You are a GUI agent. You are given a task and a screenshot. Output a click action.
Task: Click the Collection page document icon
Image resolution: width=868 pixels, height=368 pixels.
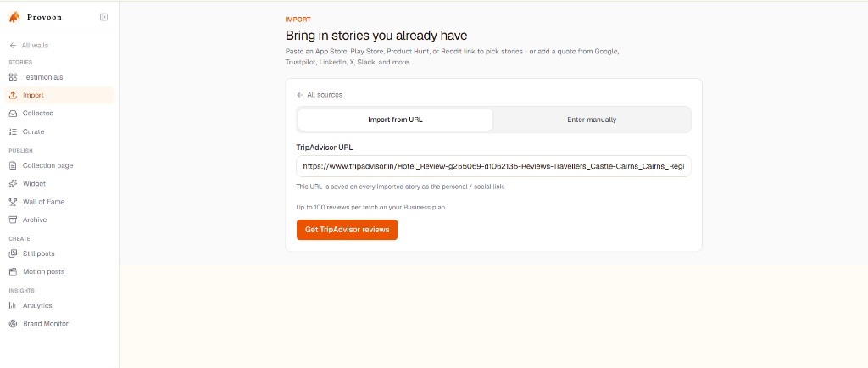[14, 165]
